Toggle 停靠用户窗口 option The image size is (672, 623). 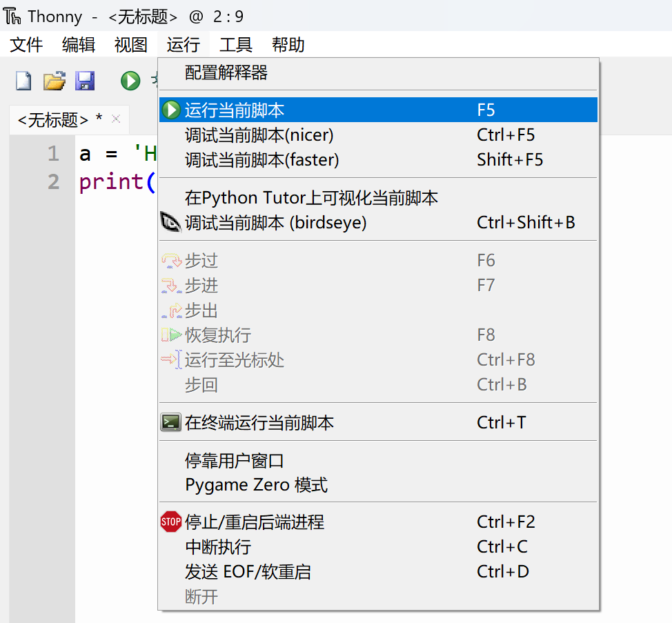click(x=235, y=461)
